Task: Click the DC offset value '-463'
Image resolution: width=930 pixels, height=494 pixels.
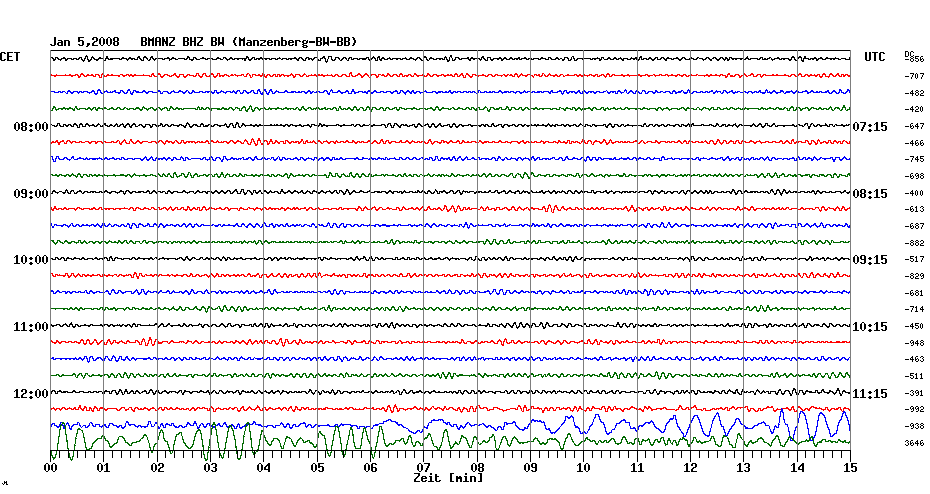Action: click(915, 359)
